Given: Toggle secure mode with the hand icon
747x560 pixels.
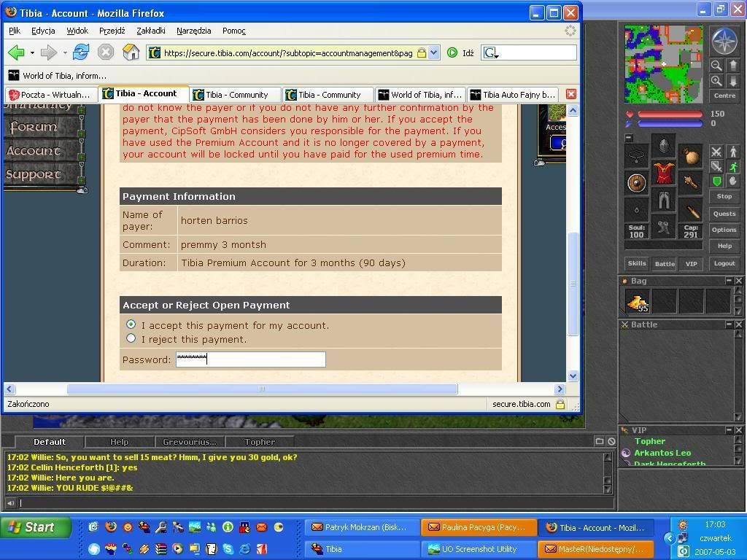Looking at the screenshot, I should coord(732,181).
